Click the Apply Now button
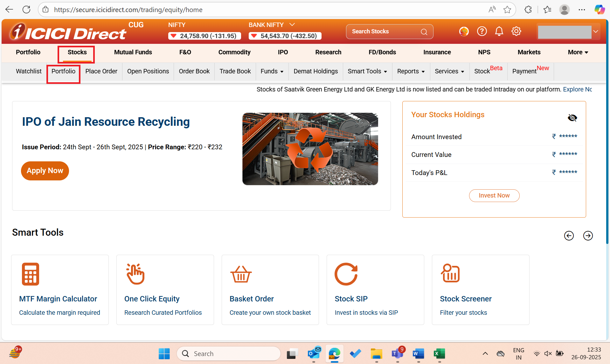The image size is (610, 364). (x=45, y=171)
